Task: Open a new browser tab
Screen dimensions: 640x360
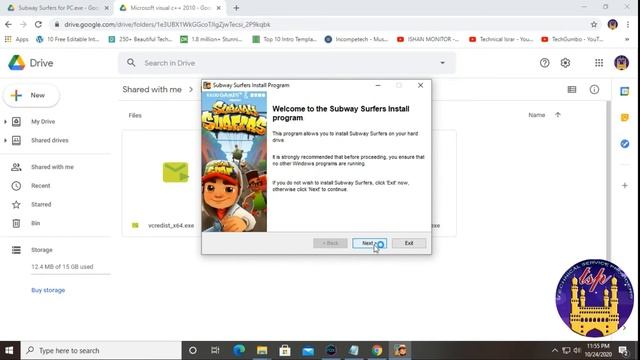Action: [x=236, y=8]
